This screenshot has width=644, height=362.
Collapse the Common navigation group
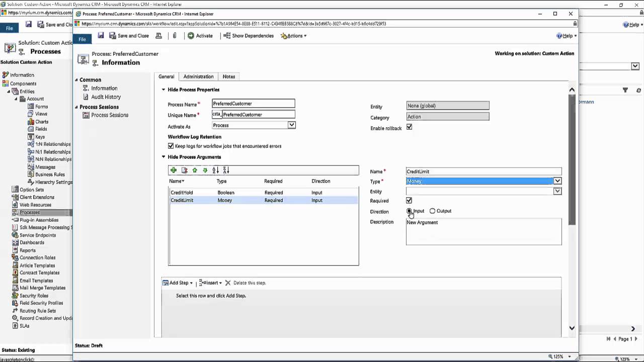77,80
